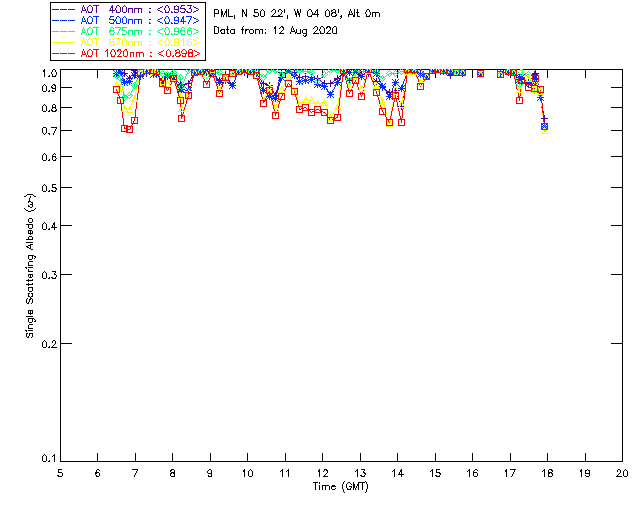Click x-axis tick label 15

(x=435, y=474)
